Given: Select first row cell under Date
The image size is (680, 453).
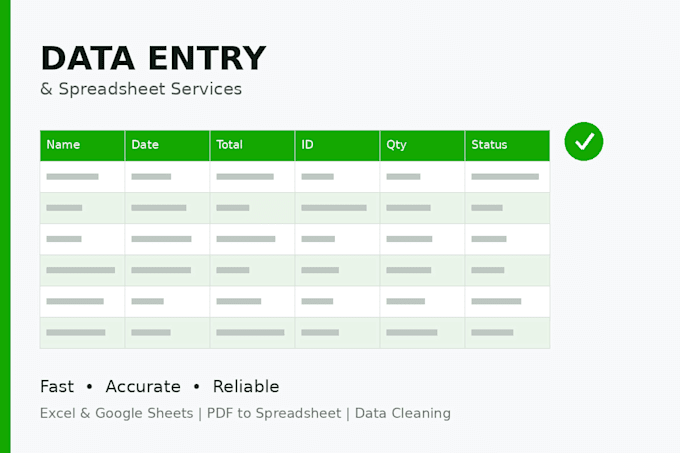Looking at the screenshot, I should pyautogui.click(x=167, y=176).
